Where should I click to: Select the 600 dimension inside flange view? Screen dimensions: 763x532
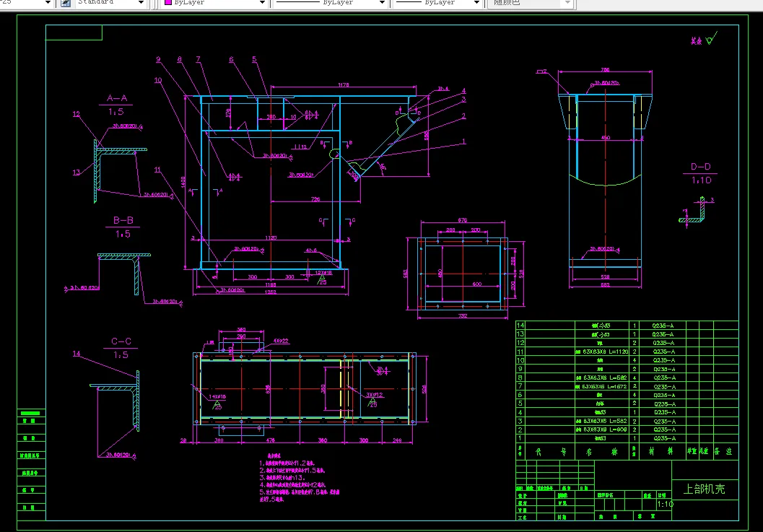click(477, 284)
